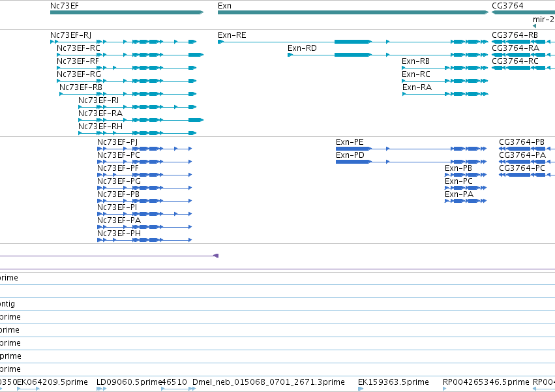Select protein CG3764-PB label

(522, 142)
